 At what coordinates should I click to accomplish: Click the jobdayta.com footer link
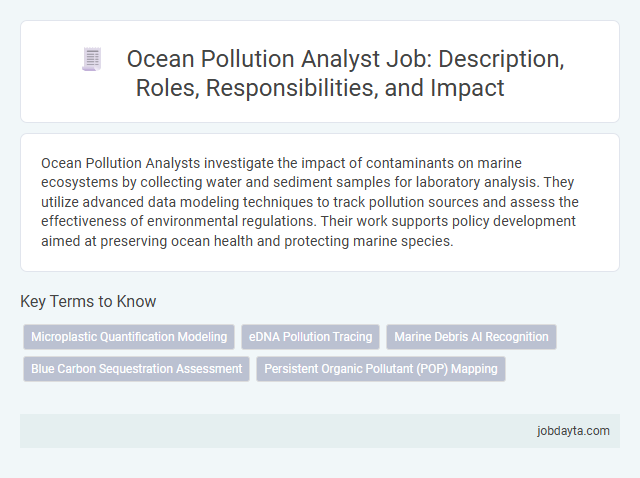(x=573, y=431)
